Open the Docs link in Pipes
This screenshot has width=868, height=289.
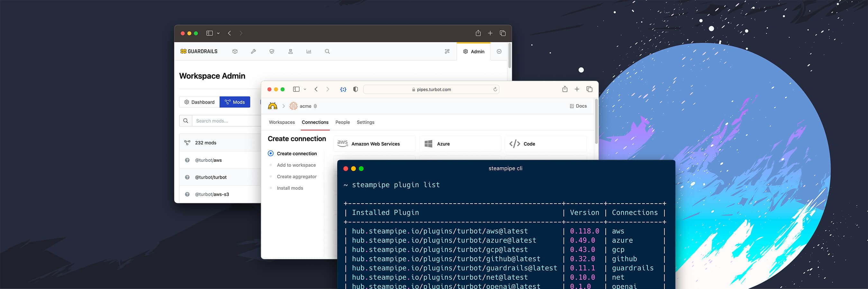click(x=578, y=106)
